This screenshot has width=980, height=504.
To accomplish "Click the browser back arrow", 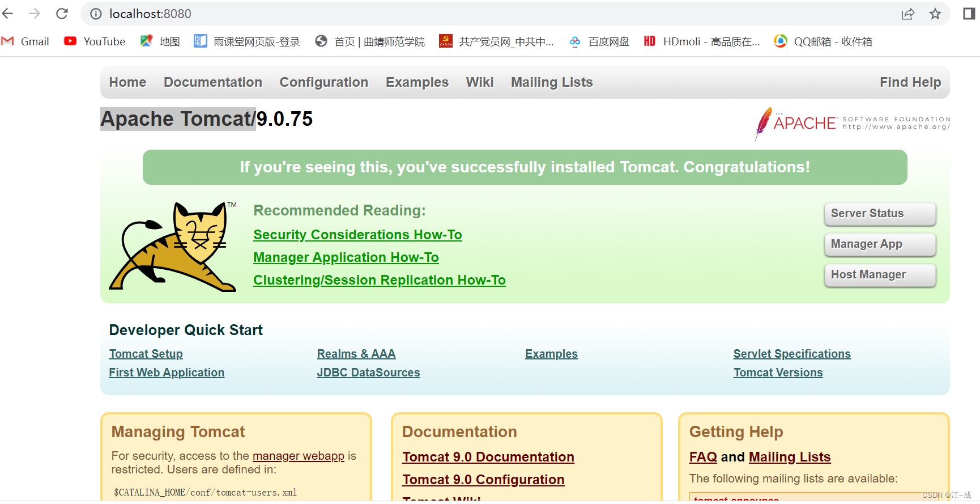I will [7, 14].
